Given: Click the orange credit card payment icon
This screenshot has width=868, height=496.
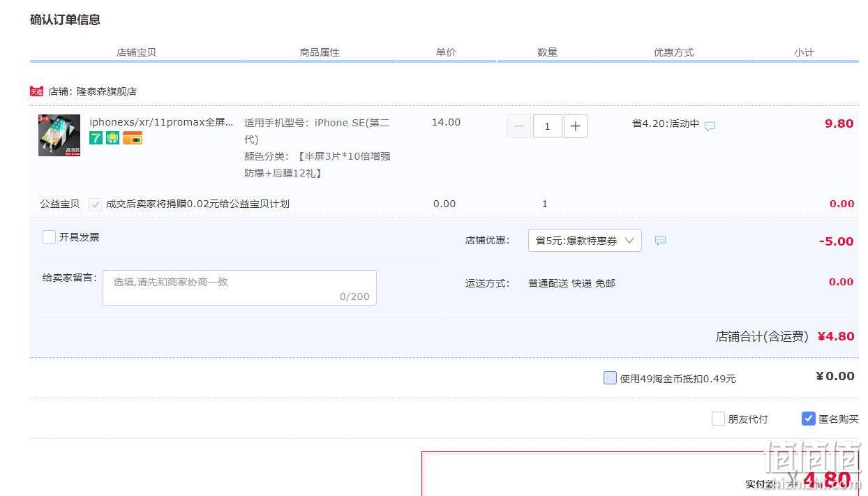Looking at the screenshot, I should point(133,138).
